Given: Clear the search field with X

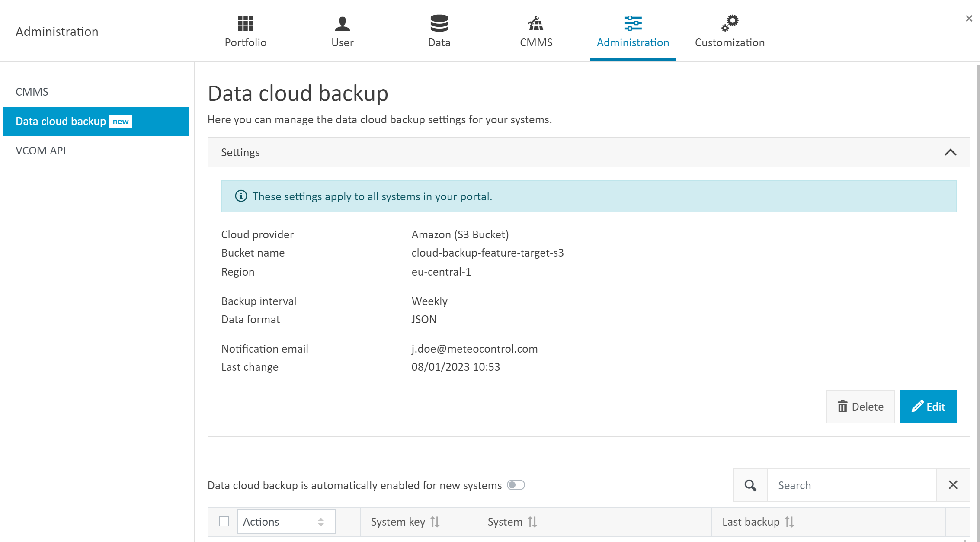Looking at the screenshot, I should [954, 484].
